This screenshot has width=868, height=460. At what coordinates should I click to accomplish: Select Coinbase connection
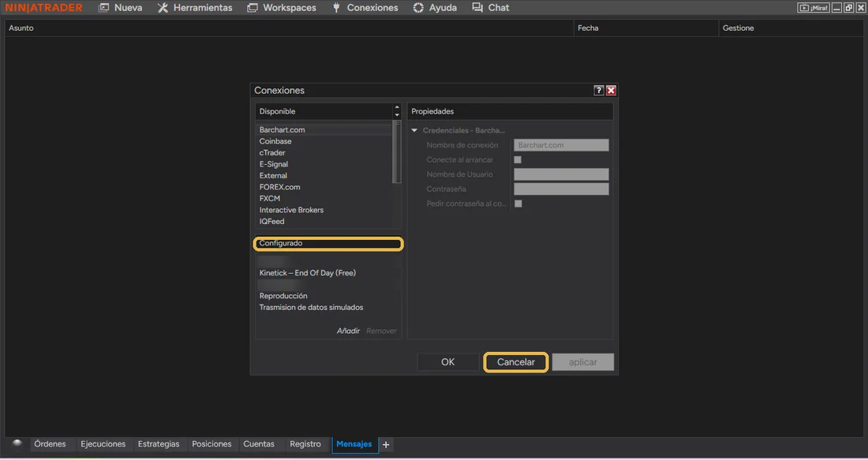tap(324, 141)
